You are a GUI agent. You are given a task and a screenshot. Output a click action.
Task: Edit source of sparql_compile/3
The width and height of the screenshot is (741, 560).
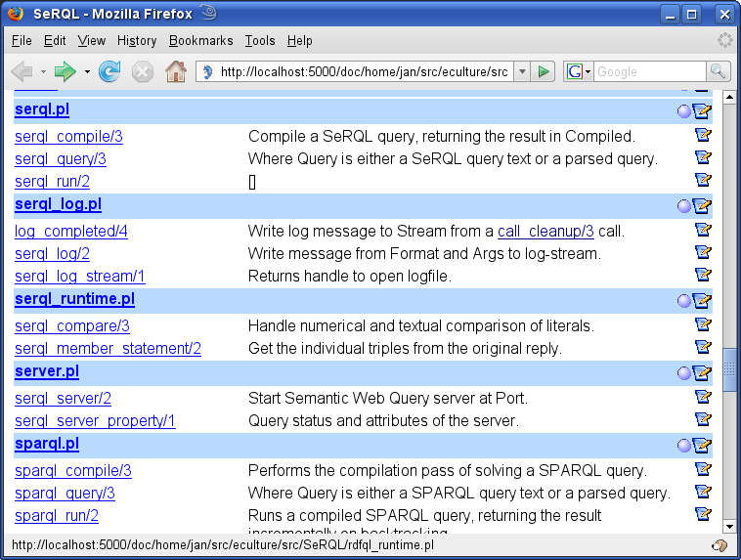coord(703,469)
